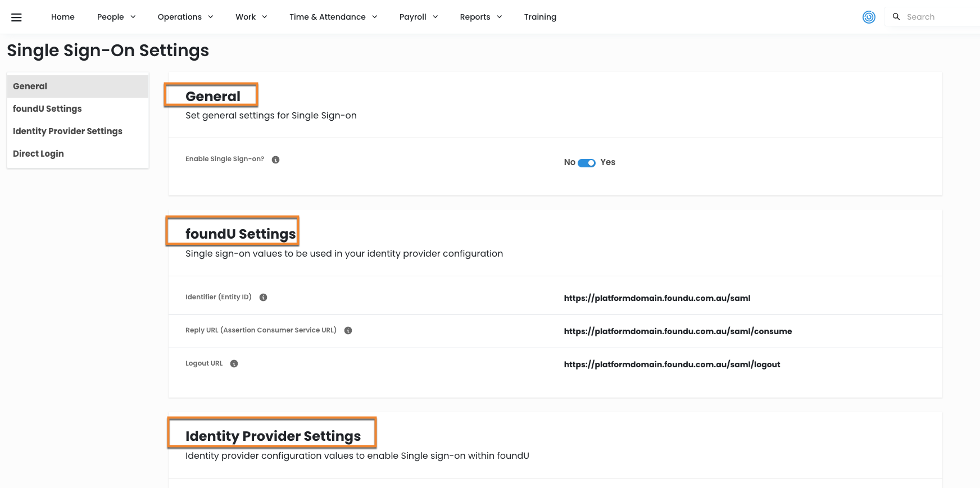Viewport: 980px width, 488px height.
Task: Select foundU Settings in the sidebar
Action: pos(47,109)
